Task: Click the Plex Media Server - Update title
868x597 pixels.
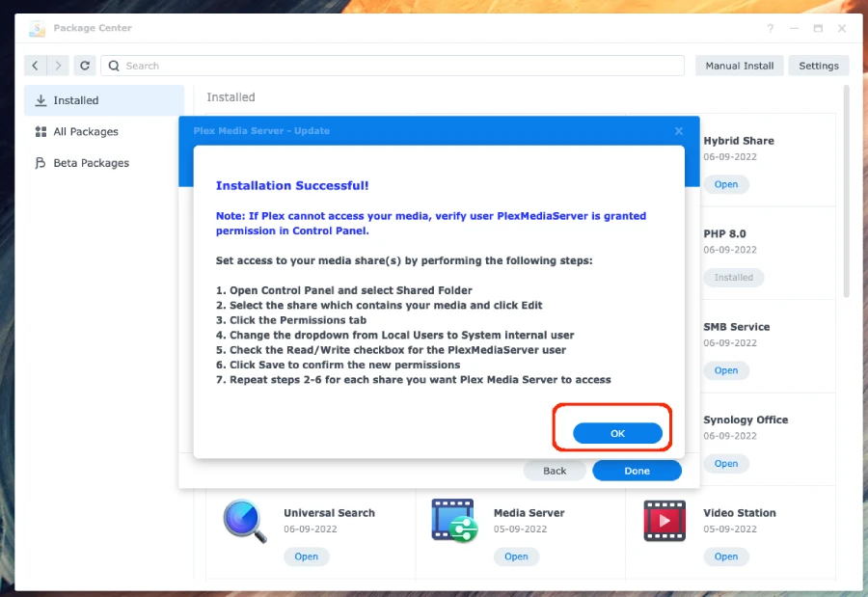Action: point(261,131)
